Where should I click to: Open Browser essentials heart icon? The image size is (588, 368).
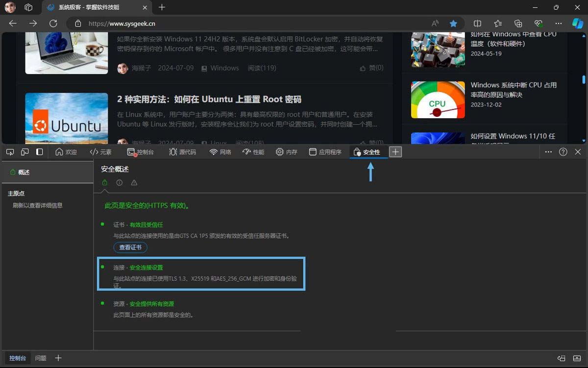[x=539, y=24]
